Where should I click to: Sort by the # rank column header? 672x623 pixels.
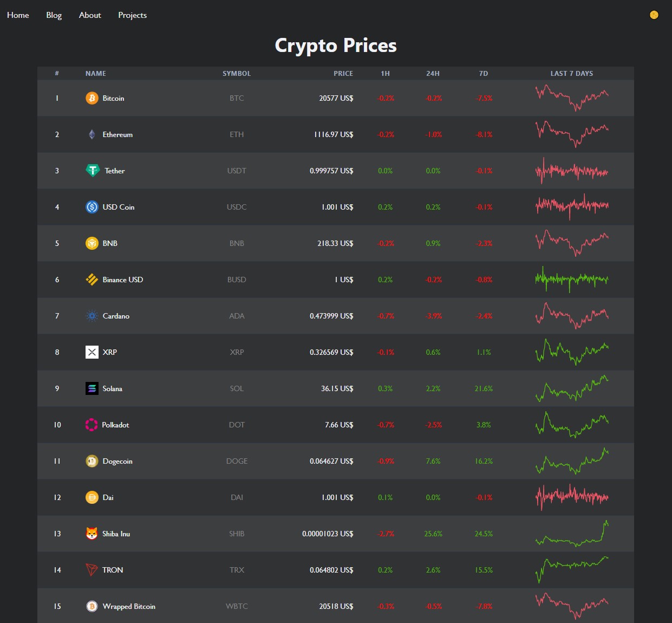pyautogui.click(x=57, y=74)
